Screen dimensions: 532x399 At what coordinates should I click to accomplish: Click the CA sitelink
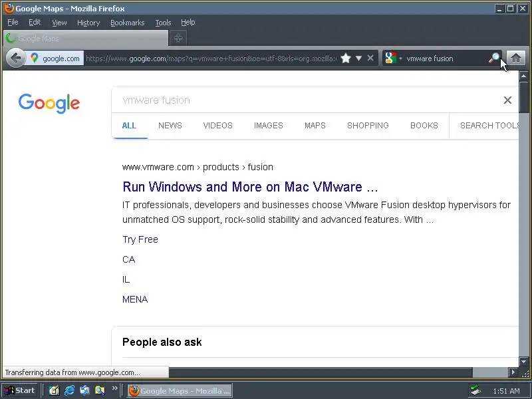(128, 259)
